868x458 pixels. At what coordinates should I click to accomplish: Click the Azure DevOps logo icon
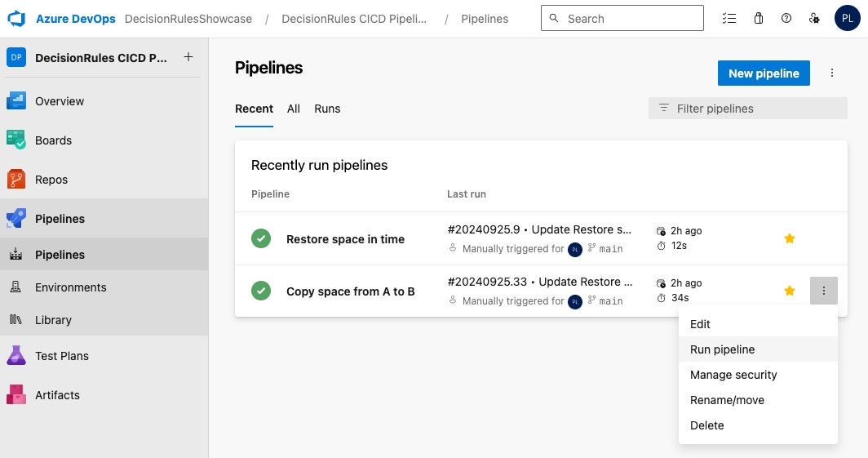17,18
